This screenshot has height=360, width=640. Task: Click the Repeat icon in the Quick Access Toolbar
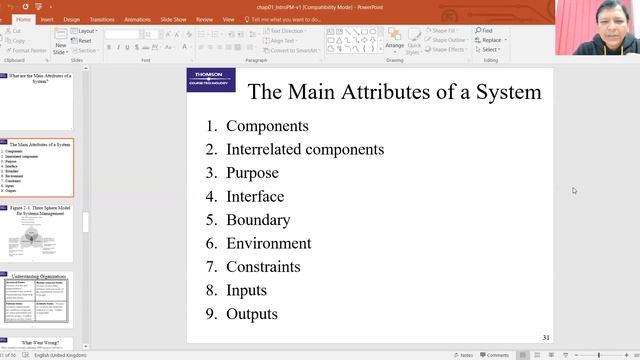tap(25, 7)
